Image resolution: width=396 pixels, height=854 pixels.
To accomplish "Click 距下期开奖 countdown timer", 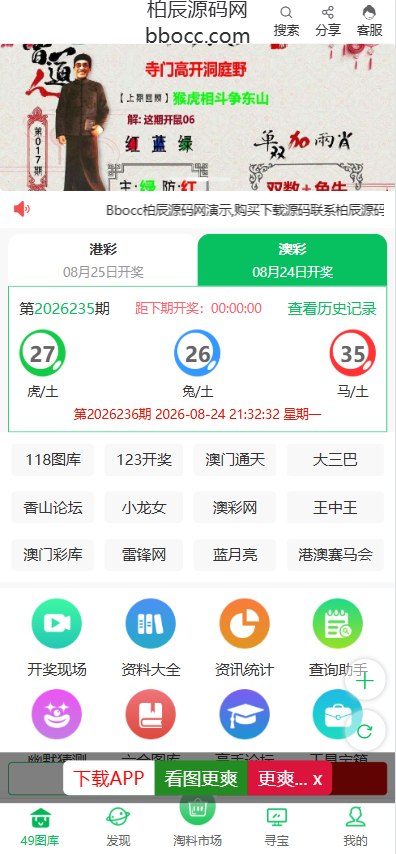I will [x=198, y=308].
